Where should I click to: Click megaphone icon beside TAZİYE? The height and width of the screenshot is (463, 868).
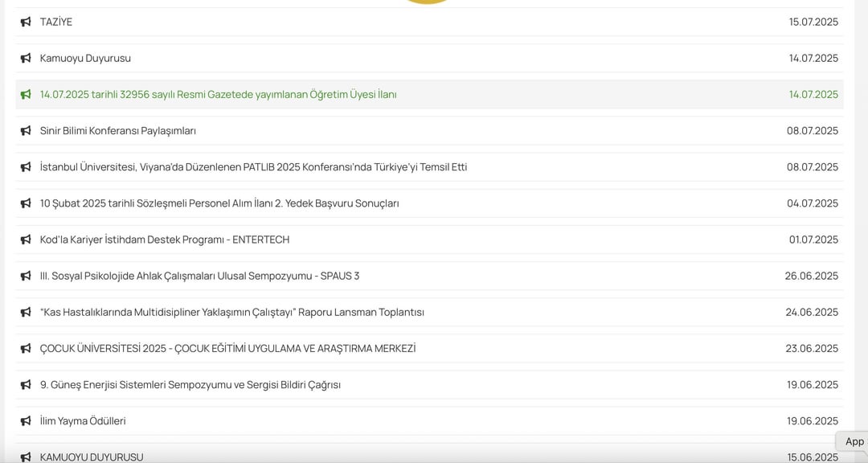click(x=26, y=23)
